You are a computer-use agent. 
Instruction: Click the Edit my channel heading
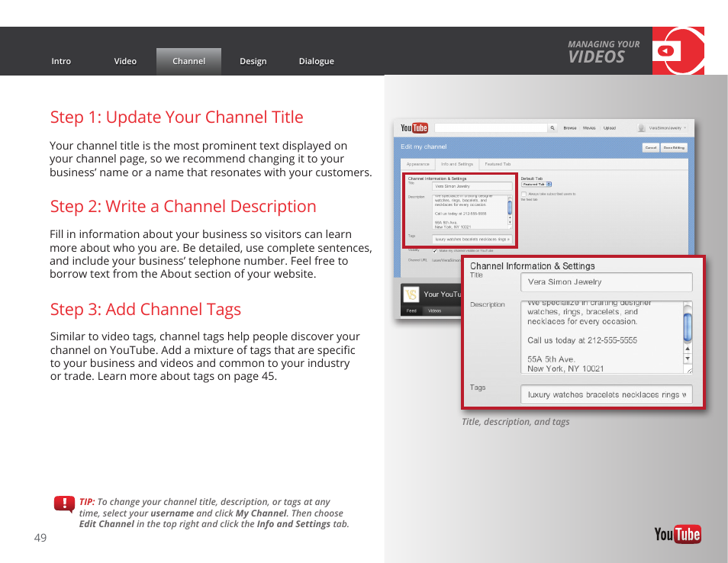424,146
